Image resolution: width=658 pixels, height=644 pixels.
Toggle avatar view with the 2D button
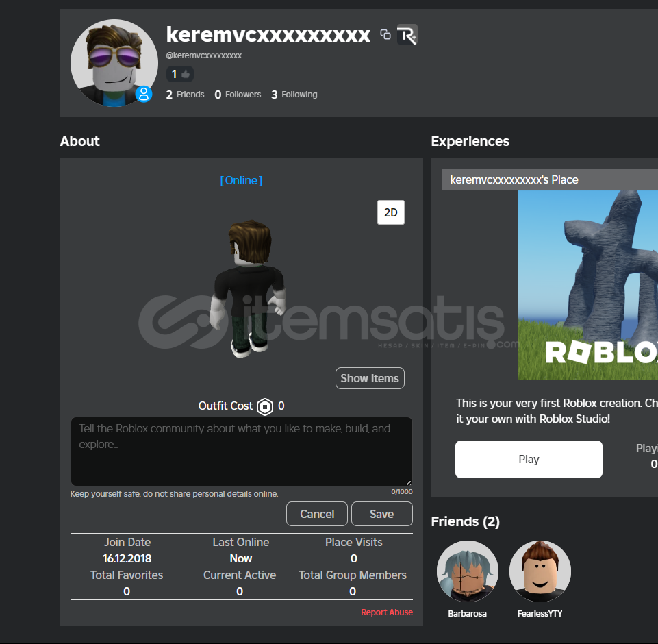pos(391,212)
